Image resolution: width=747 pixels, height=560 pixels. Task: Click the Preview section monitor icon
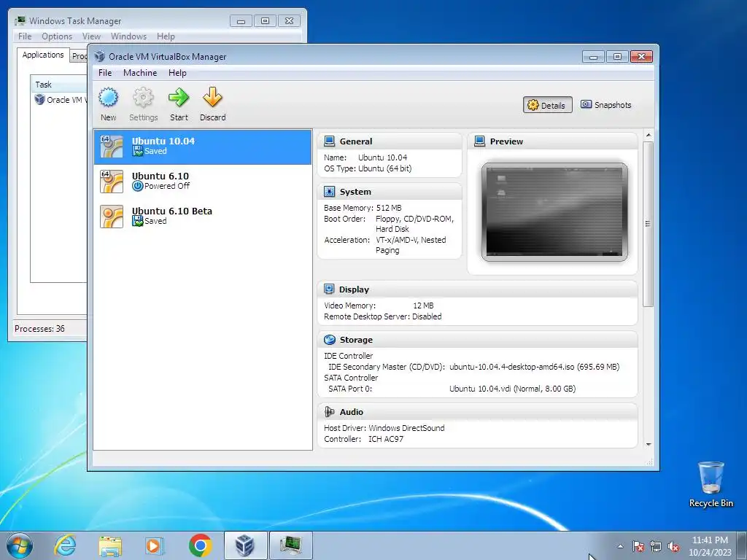[480, 141]
